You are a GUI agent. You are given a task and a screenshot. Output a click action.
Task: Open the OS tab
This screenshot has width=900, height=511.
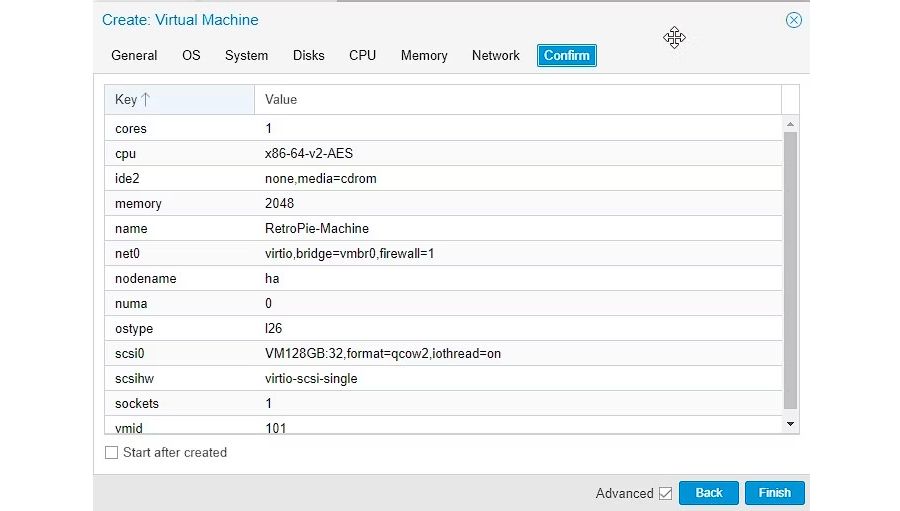(x=191, y=56)
